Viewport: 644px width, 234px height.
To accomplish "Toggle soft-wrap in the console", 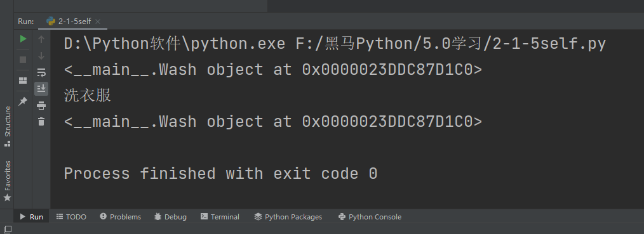I will [41, 72].
